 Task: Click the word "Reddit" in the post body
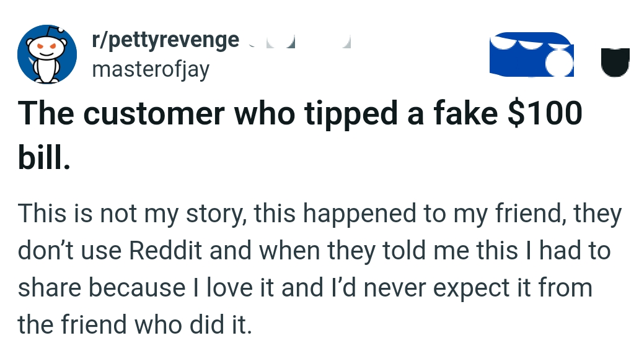tap(165, 251)
